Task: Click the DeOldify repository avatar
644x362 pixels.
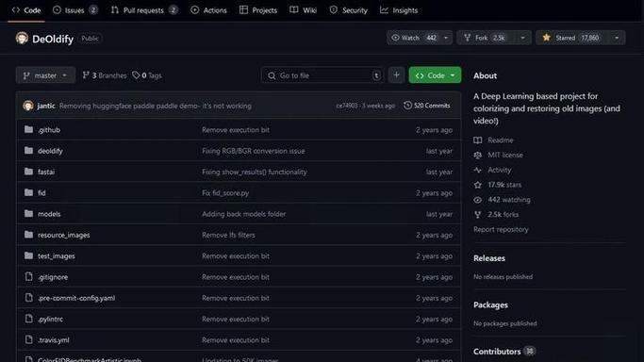Action: pos(22,39)
